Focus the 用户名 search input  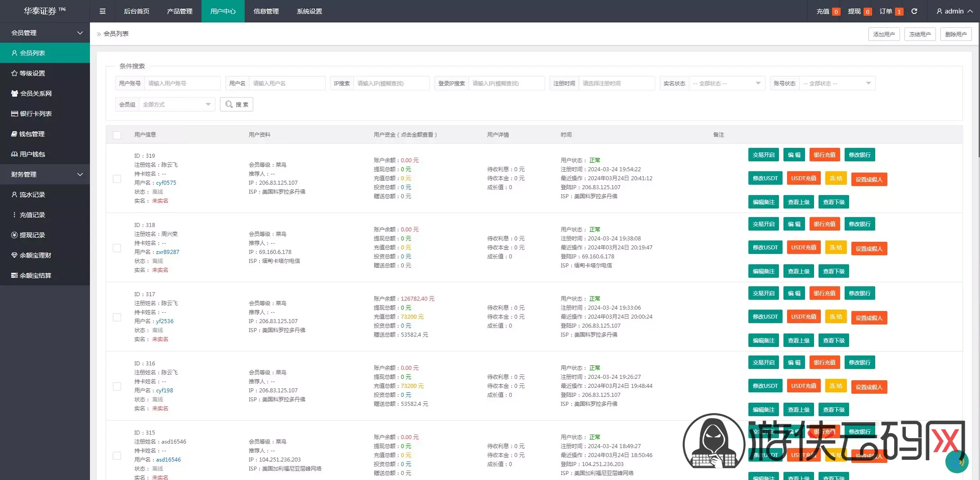(x=287, y=83)
